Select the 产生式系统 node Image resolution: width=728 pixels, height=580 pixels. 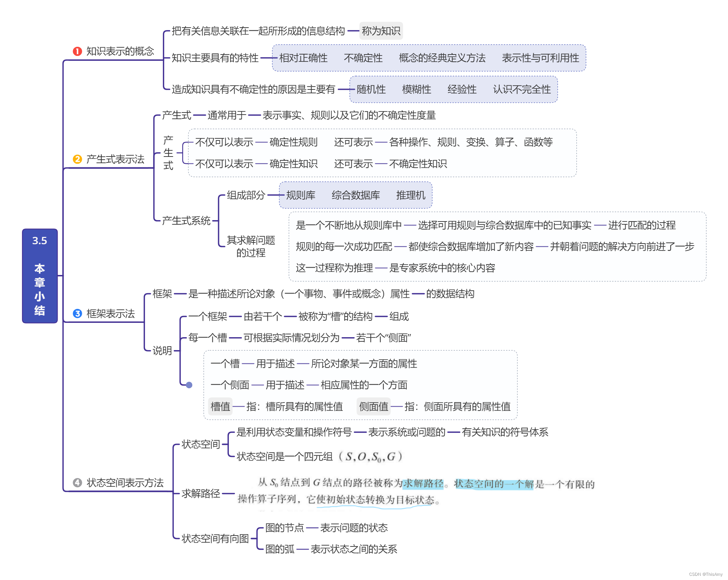point(186,221)
